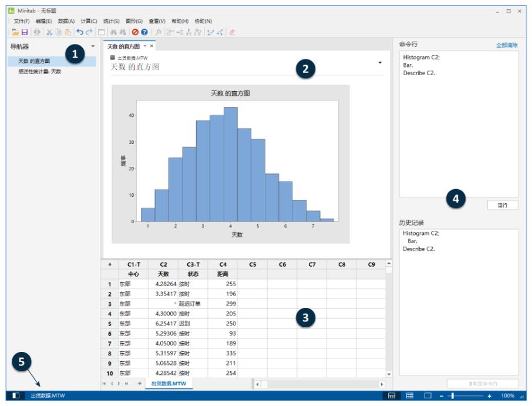The width and height of the screenshot is (532, 406).
Task: Click the zoom out minus icon
Action: click(x=442, y=396)
